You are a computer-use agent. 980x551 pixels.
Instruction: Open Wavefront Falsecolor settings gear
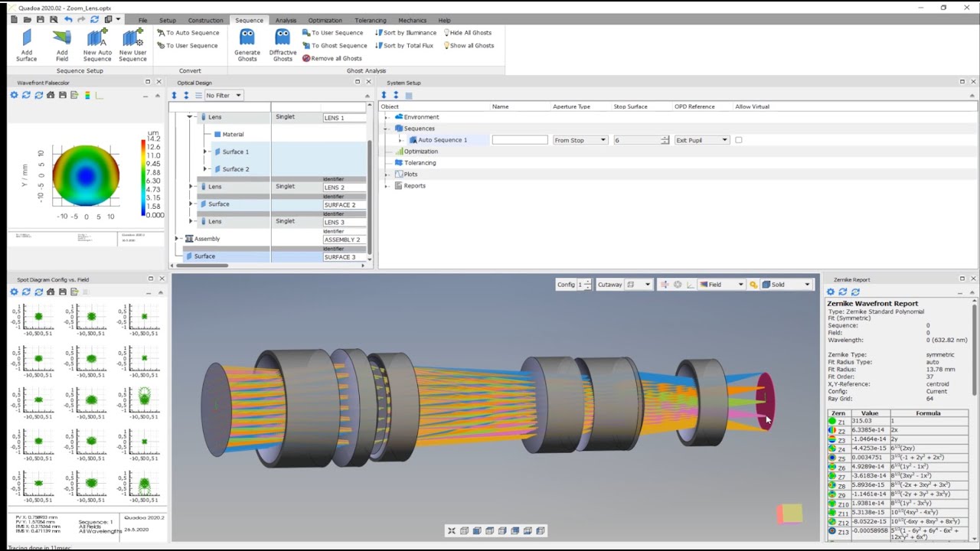pyautogui.click(x=14, y=95)
